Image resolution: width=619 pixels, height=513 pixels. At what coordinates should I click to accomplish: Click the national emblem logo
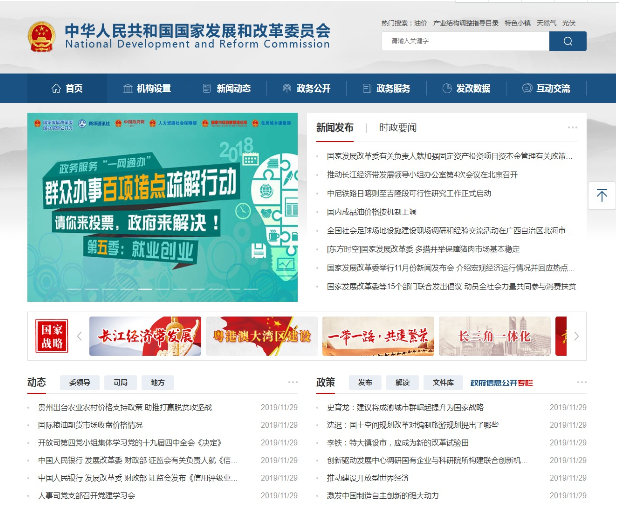tap(41, 37)
